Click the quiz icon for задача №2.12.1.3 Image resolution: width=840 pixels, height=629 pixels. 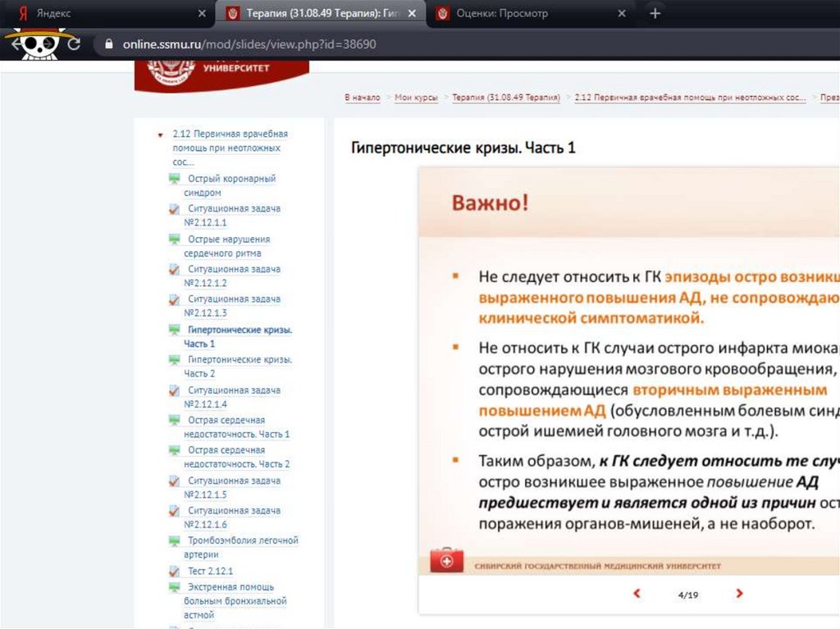point(174,299)
